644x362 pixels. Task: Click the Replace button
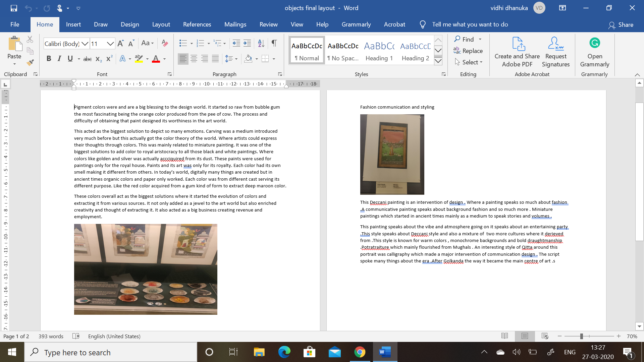pos(468,51)
